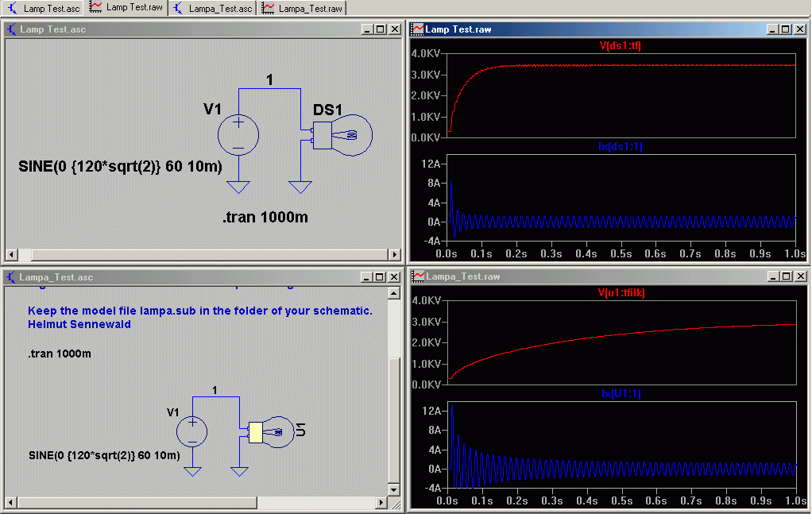Open the Lampa_Test.asc tab
This screenshot has height=514, width=812.
pos(214,8)
